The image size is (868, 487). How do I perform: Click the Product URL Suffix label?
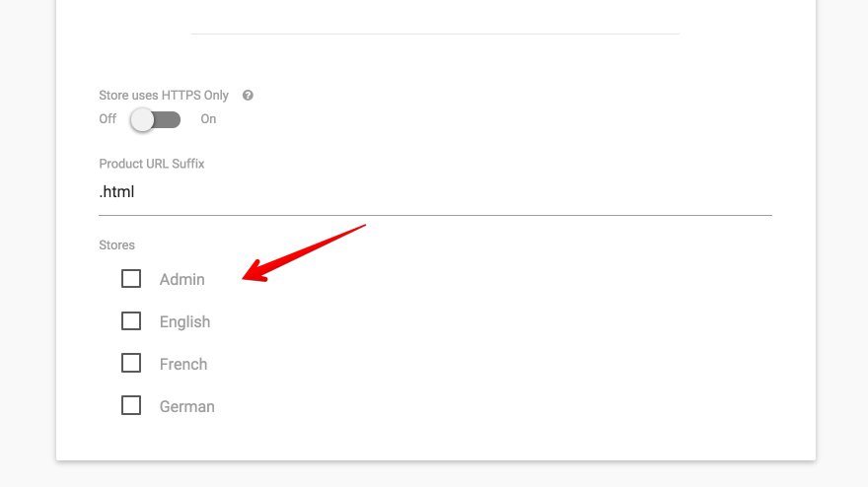[x=152, y=164]
